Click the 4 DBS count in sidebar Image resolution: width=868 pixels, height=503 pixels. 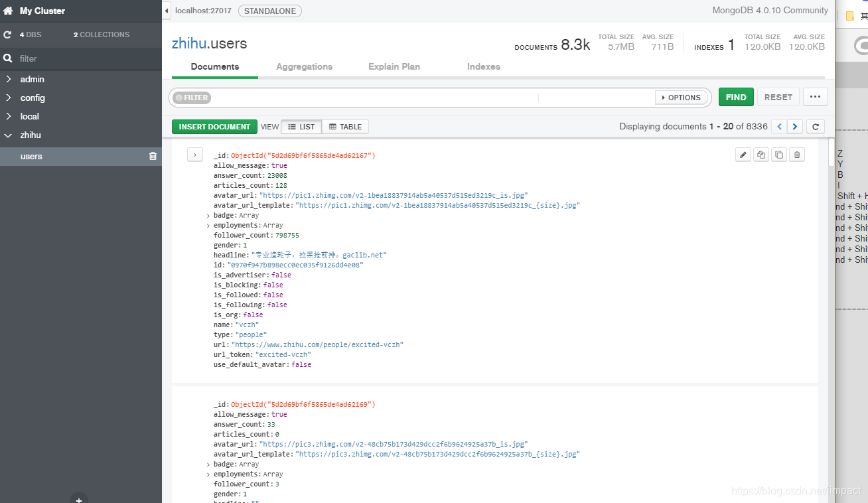point(31,35)
